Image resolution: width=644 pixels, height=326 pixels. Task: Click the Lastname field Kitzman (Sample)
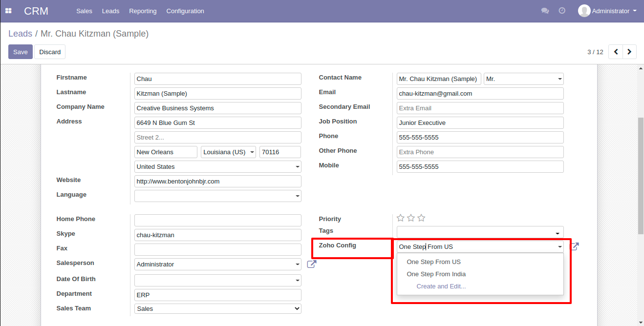tap(218, 93)
